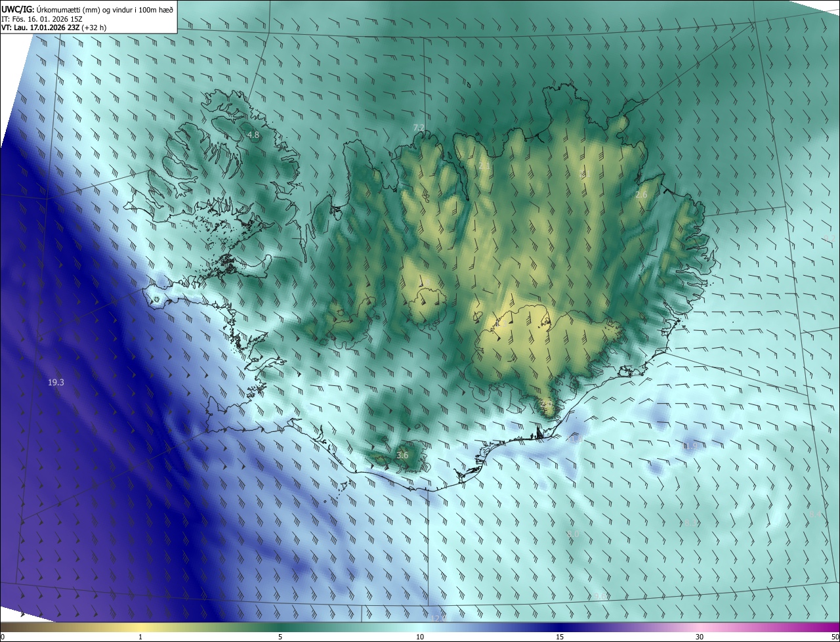
Task: Click the 8.0 value label south of Iceland
Action: (572, 534)
